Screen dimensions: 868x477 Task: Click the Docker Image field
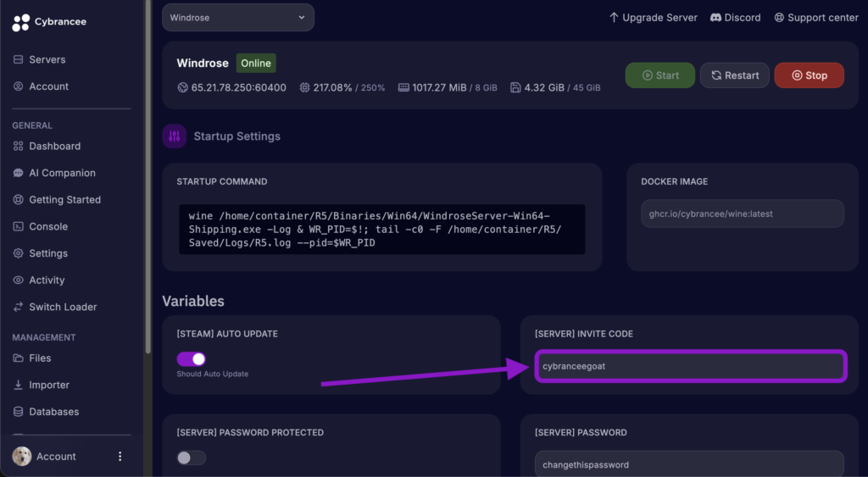(x=743, y=214)
